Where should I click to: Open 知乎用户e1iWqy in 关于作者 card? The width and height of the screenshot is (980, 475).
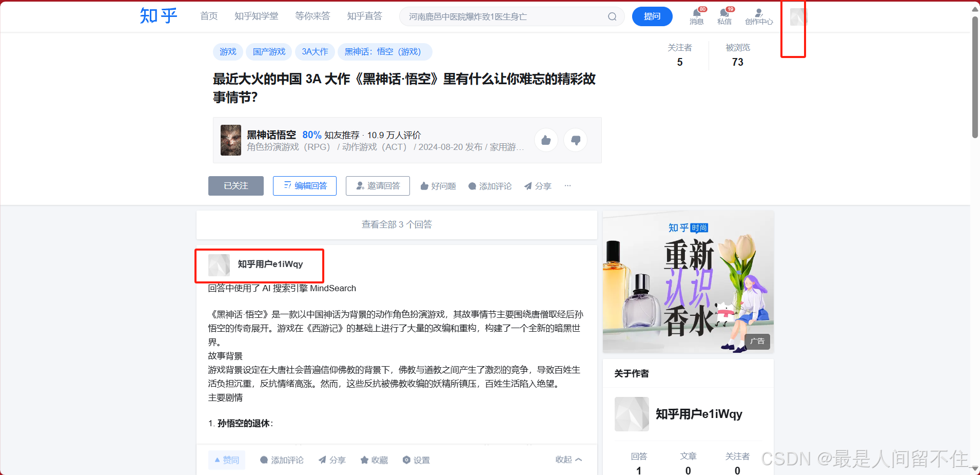(x=699, y=414)
